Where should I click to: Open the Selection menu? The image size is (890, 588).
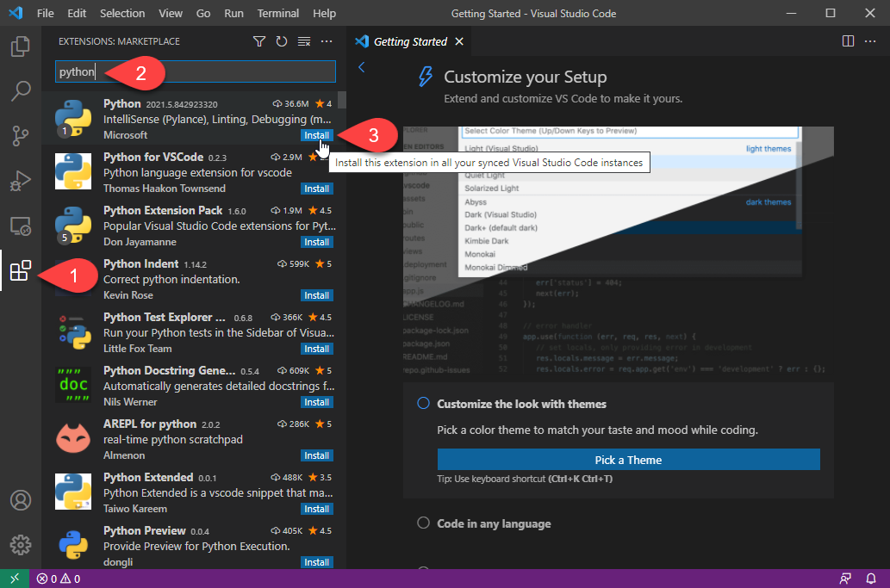pyautogui.click(x=122, y=13)
